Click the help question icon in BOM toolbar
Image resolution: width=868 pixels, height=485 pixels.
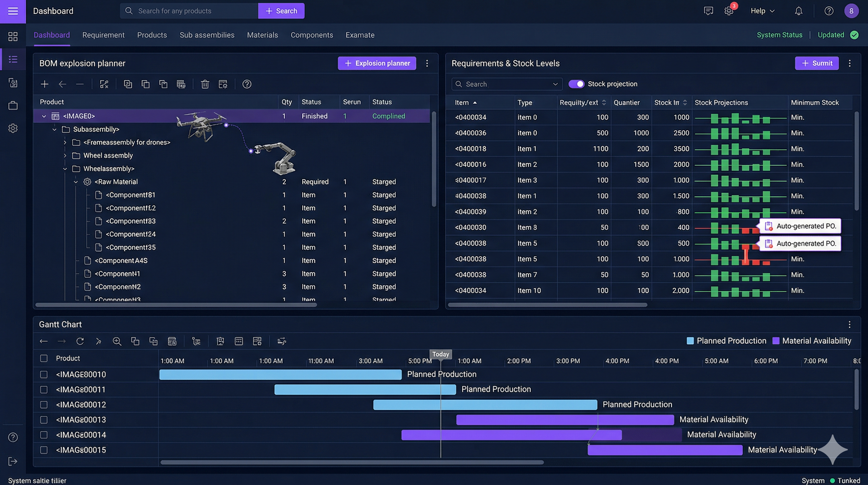coord(247,84)
